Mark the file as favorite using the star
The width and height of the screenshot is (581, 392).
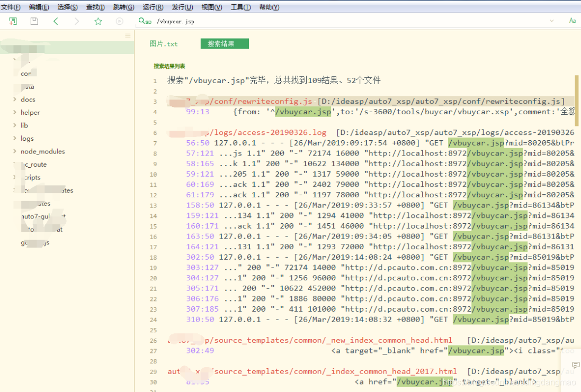coord(97,21)
